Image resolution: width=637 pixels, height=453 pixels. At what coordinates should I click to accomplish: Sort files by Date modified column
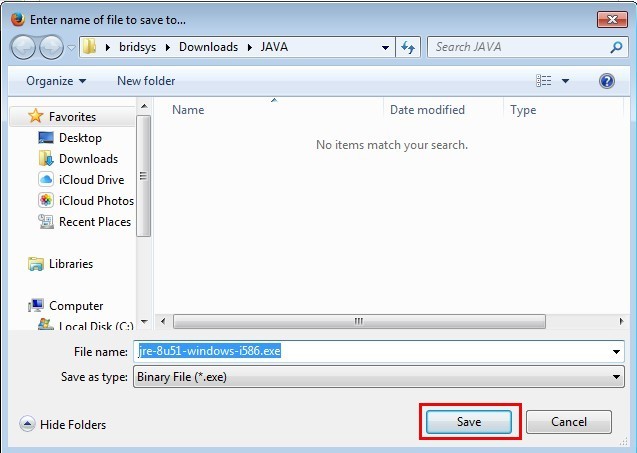click(427, 110)
